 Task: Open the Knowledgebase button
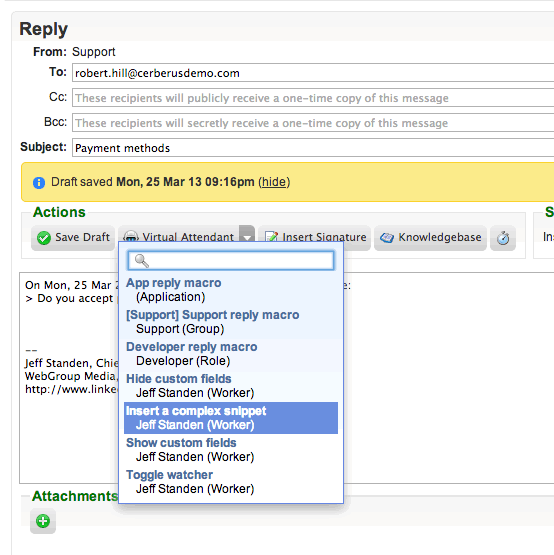click(430, 238)
